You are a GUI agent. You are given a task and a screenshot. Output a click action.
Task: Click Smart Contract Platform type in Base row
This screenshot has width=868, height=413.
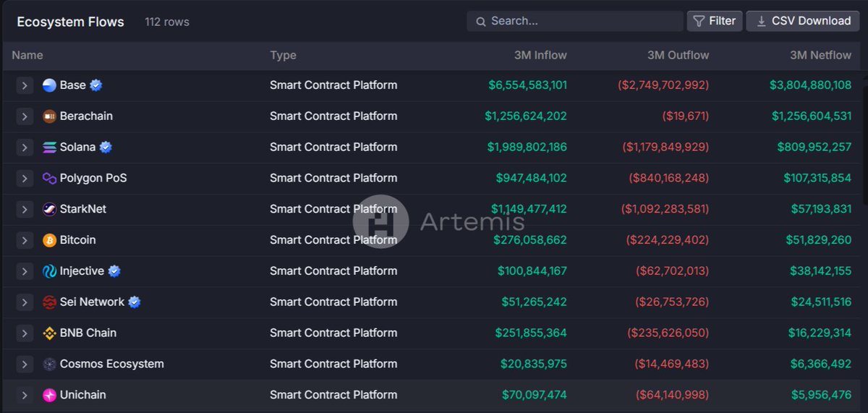[x=333, y=85]
